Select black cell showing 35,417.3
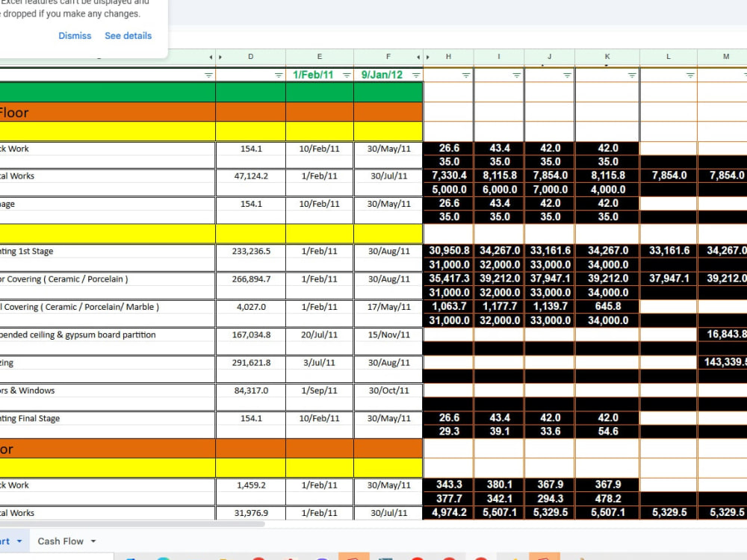 (448, 279)
